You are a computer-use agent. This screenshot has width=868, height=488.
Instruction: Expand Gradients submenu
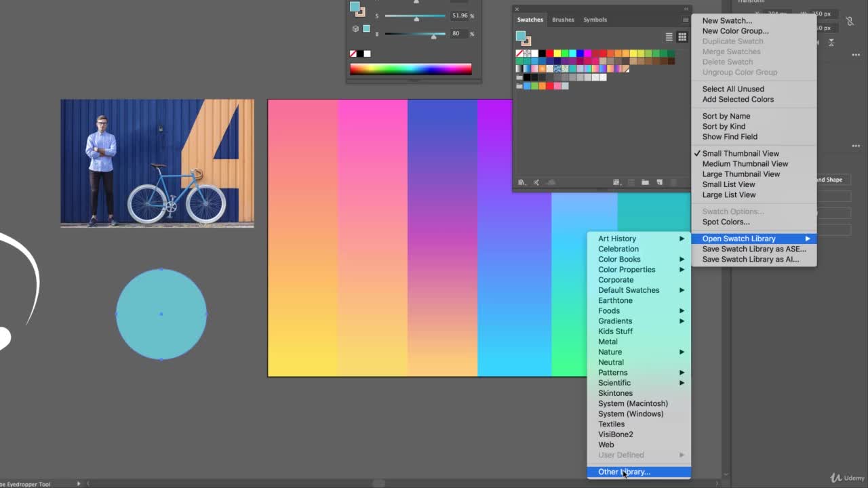click(x=639, y=321)
